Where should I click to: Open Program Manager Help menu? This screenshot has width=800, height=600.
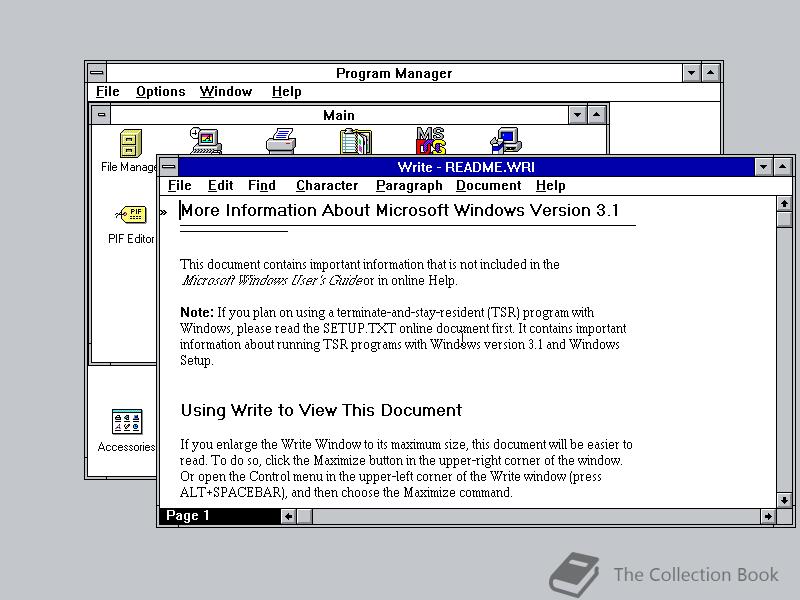[x=286, y=92]
